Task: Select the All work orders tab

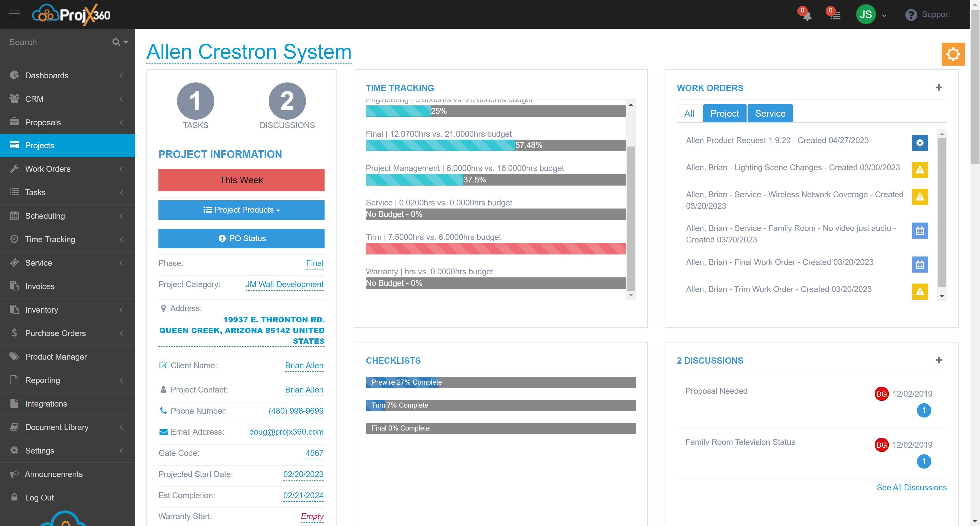Action: 689,113
